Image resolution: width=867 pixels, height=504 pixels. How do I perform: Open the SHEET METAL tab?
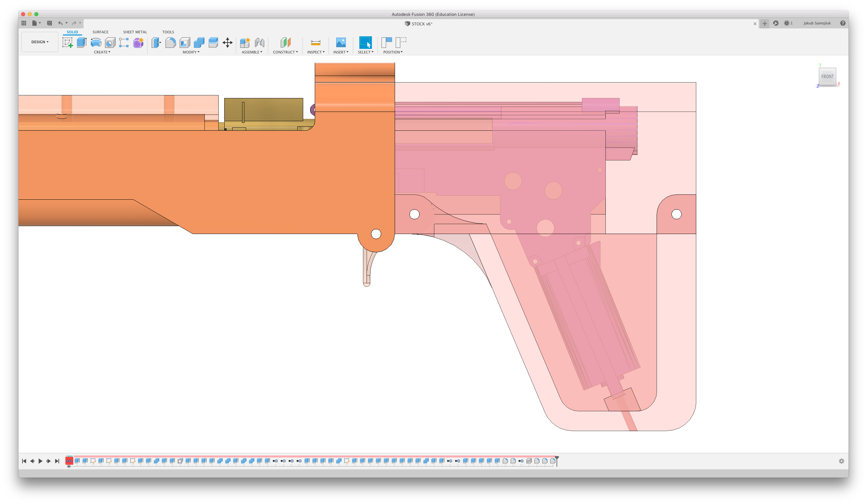[135, 32]
